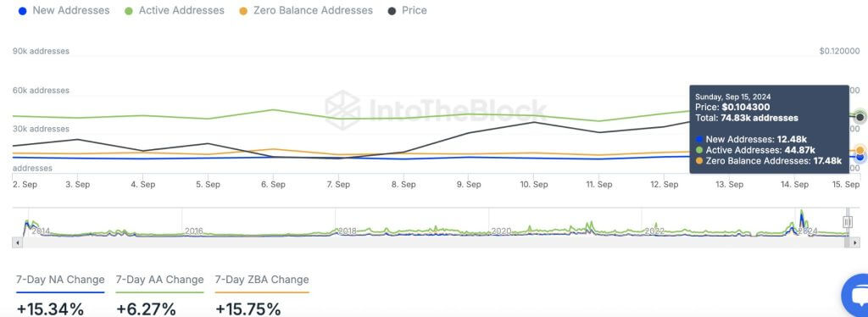
Task: Click the navigator left scroll arrow
Action: (17, 242)
